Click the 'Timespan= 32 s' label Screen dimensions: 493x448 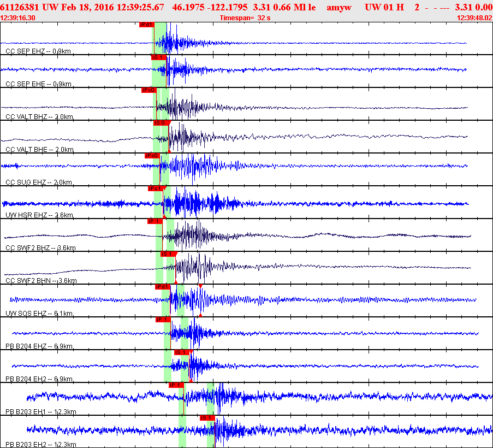point(245,18)
